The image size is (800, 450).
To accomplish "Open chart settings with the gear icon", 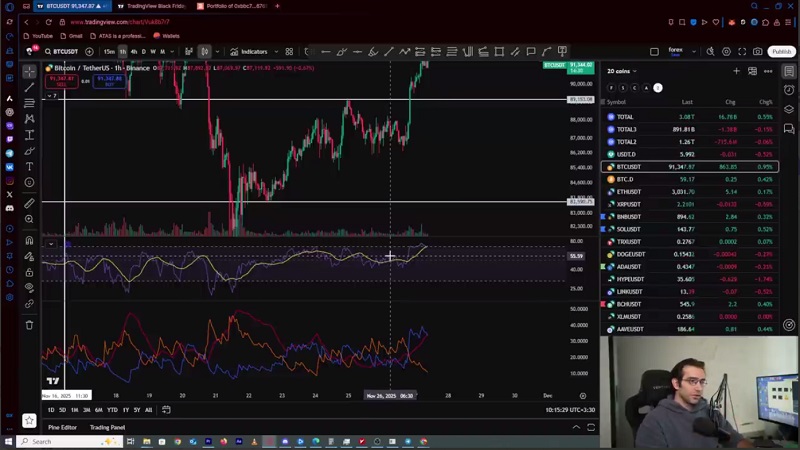I will point(725,52).
